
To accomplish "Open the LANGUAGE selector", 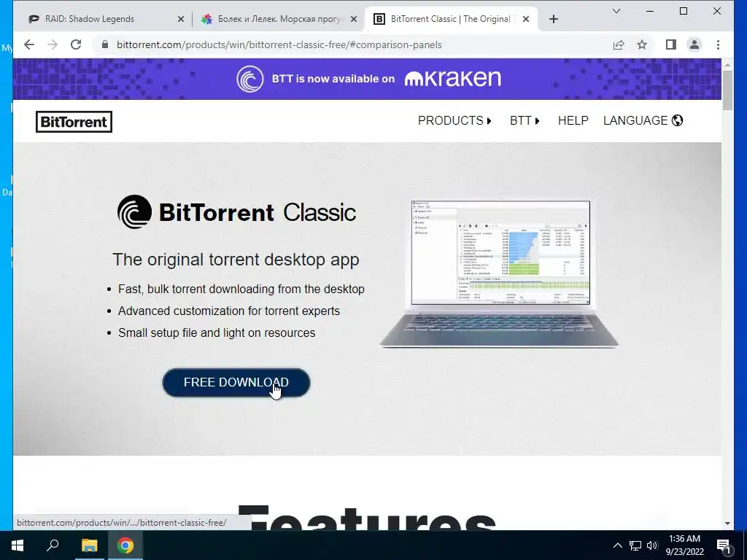I will tap(643, 120).
